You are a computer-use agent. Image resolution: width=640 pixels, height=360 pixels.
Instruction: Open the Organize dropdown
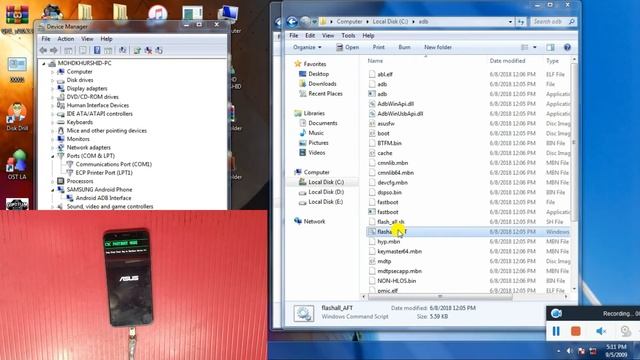[307, 47]
